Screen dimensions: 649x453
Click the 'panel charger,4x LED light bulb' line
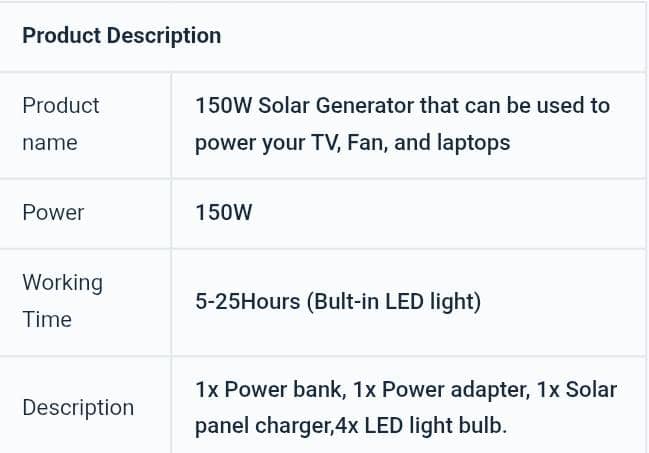click(x=351, y=426)
